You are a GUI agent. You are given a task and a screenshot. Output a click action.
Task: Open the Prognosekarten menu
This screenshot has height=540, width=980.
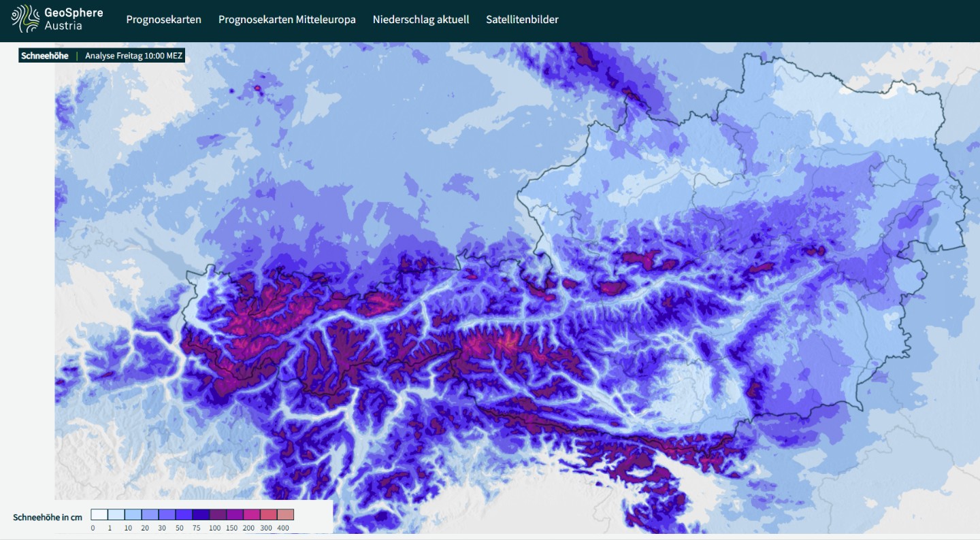163,20
